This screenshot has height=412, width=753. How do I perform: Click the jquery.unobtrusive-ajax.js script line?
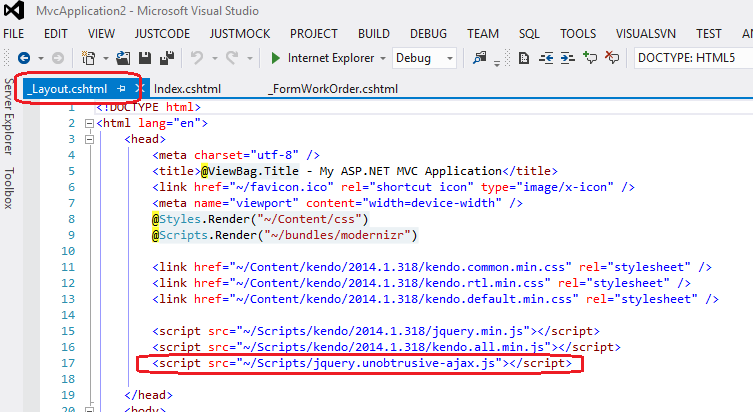tap(362, 363)
